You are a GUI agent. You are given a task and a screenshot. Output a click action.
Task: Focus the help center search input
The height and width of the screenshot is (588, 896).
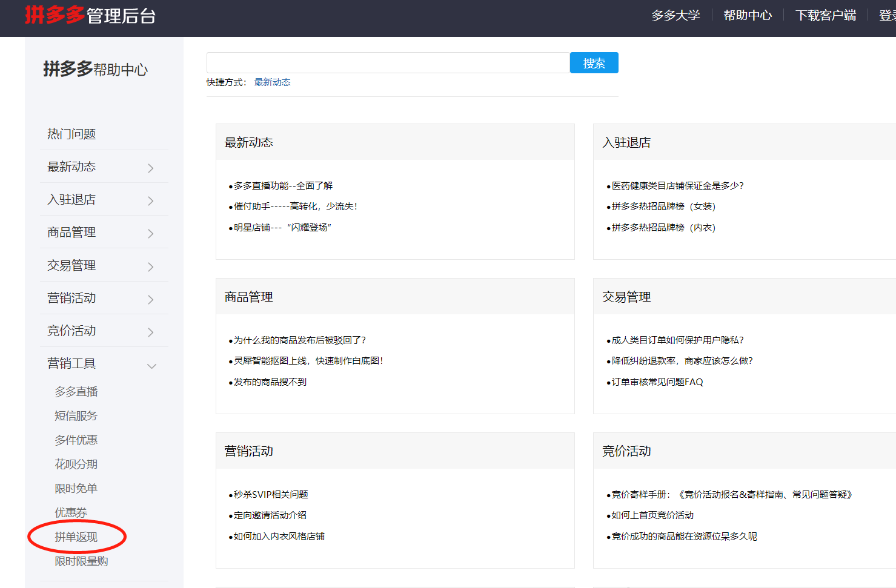[388, 63]
